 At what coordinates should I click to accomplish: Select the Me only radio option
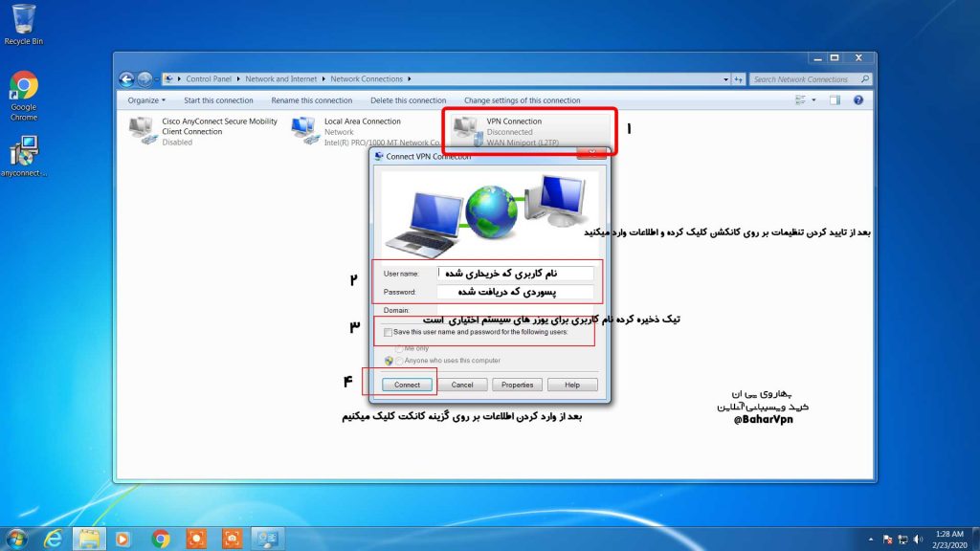click(x=398, y=348)
